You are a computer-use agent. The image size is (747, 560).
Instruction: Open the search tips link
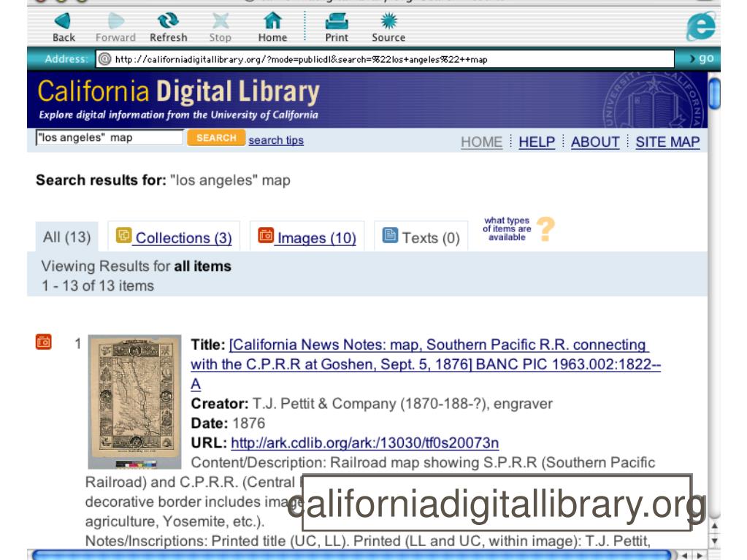pyautogui.click(x=276, y=140)
